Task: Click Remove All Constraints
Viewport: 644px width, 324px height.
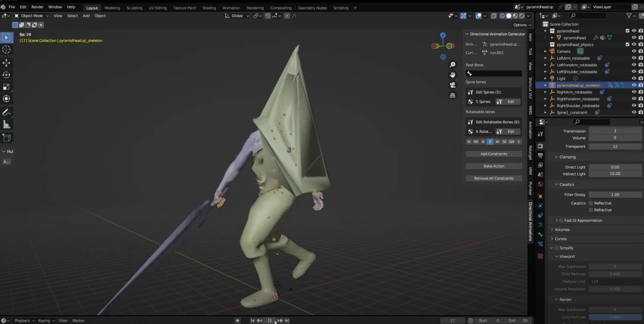Action: tap(493, 178)
